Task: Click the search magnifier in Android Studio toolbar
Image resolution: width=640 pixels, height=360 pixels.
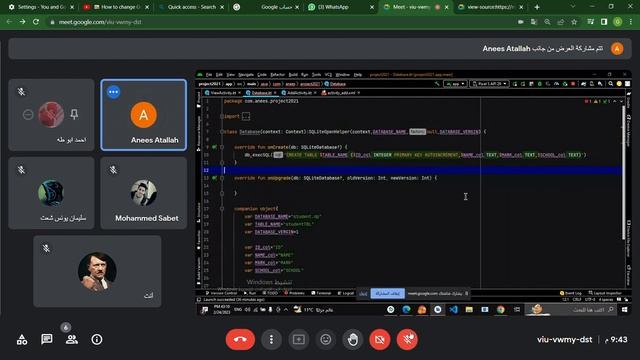Action: click(x=610, y=84)
